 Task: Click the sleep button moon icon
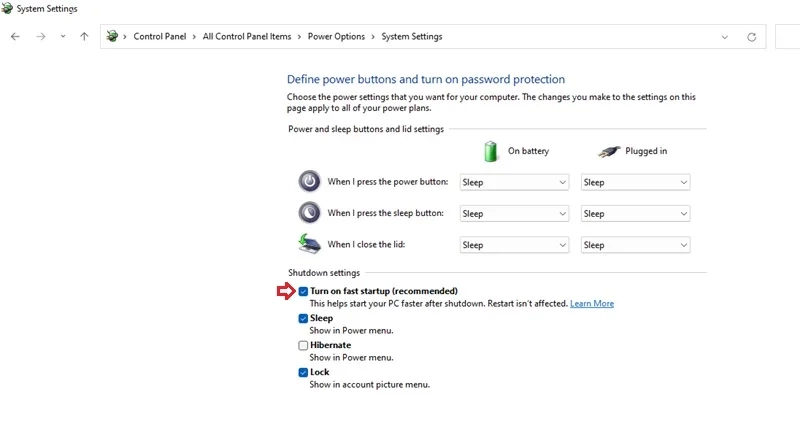309,213
